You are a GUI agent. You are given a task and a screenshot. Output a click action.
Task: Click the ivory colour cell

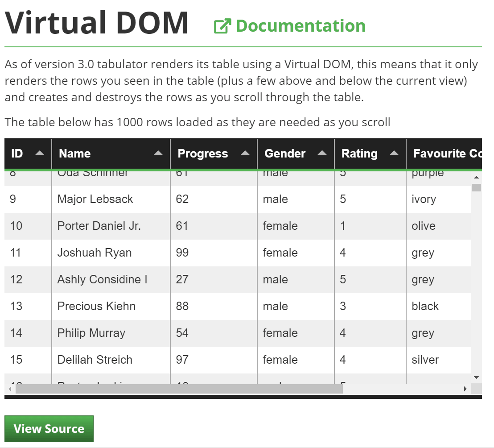[x=439, y=199]
